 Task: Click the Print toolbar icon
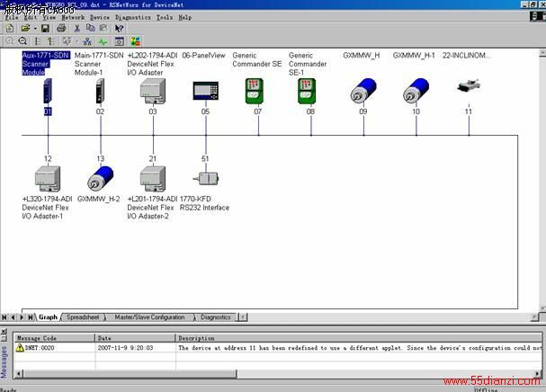coord(61,28)
